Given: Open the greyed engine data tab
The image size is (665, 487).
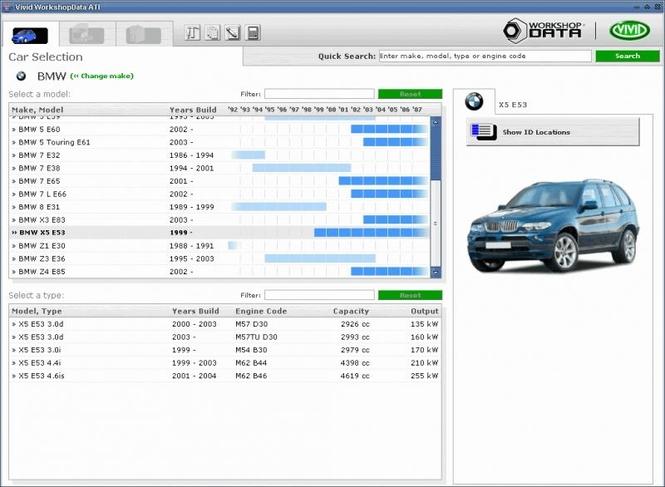Looking at the screenshot, I should (87, 34).
